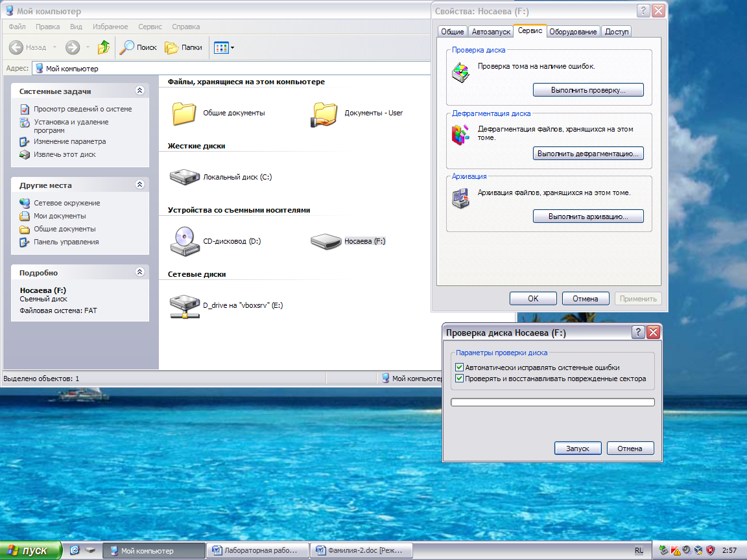The height and width of the screenshot is (560, 747).
Task: Switch to the Общие tab
Action: [452, 31]
